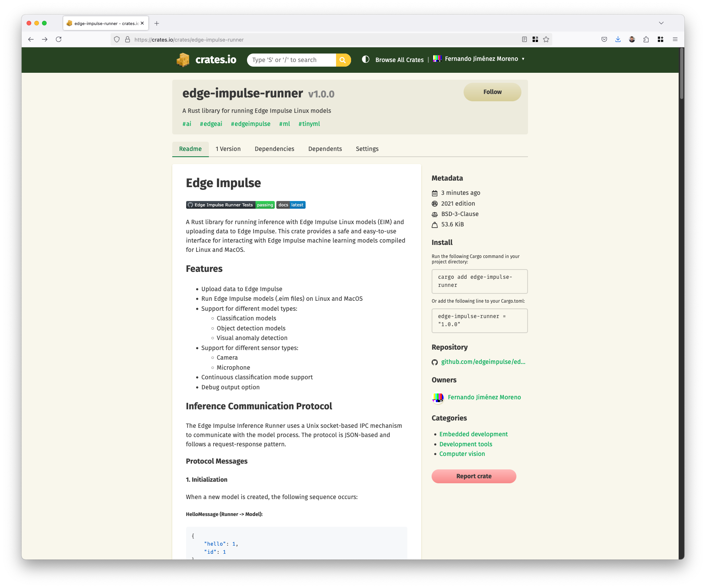Viewport: 706px width, 588px height.
Task: Open the #ai keyword tag
Action: pyautogui.click(x=187, y=124)
